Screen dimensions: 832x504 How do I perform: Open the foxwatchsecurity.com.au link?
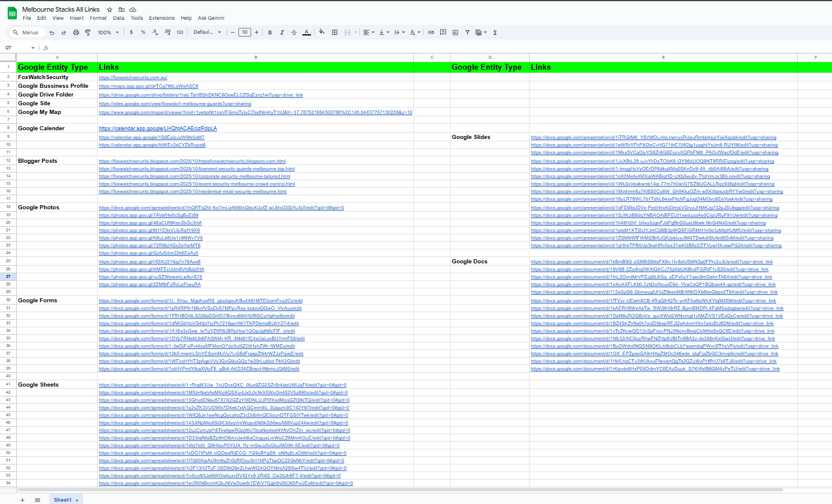coord(133,77)
